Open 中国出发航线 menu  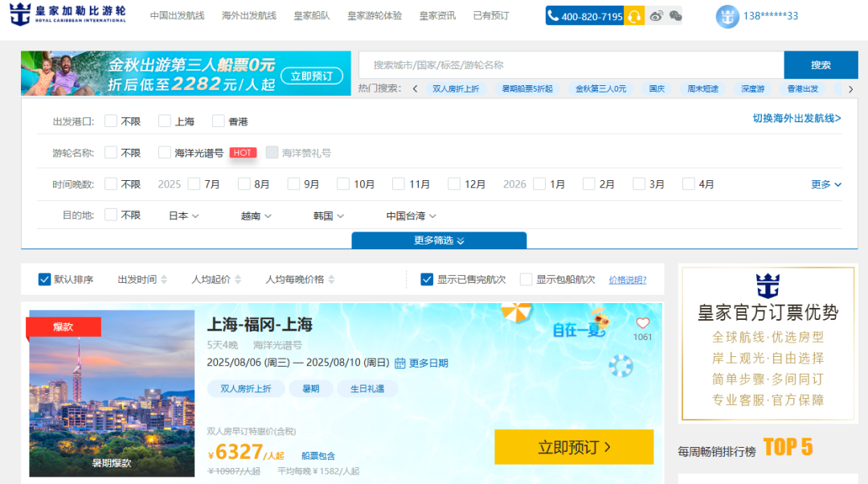(x=177, y=15)
